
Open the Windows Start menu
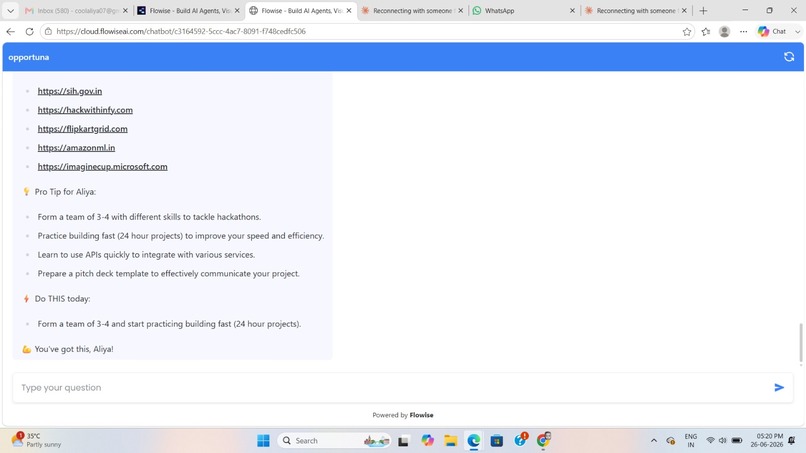(263, 441)
